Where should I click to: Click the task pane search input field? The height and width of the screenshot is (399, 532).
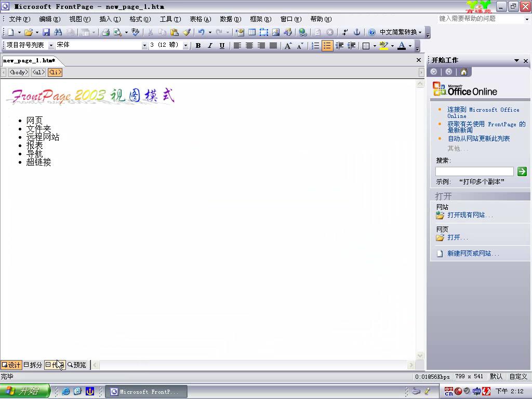coord(474,171)
